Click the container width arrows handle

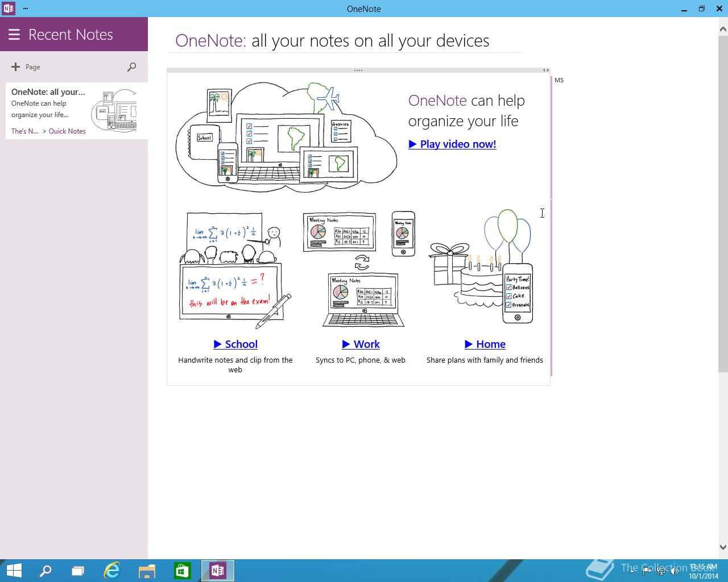[545, 70]
